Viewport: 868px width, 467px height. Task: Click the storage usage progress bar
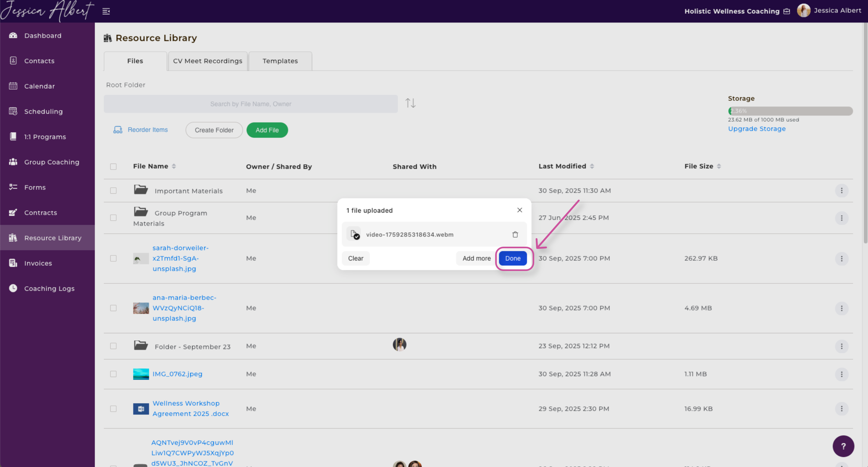[790, 111]
